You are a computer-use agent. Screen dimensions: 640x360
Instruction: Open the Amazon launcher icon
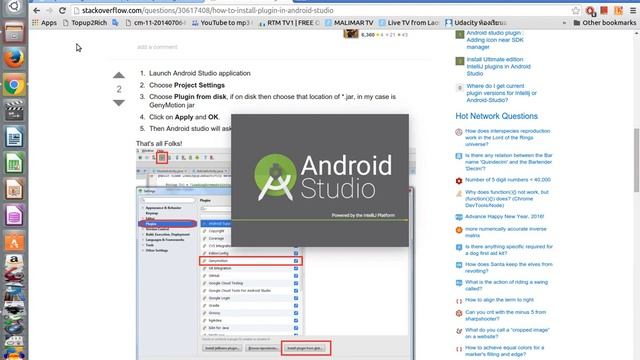tap(14, 261)
